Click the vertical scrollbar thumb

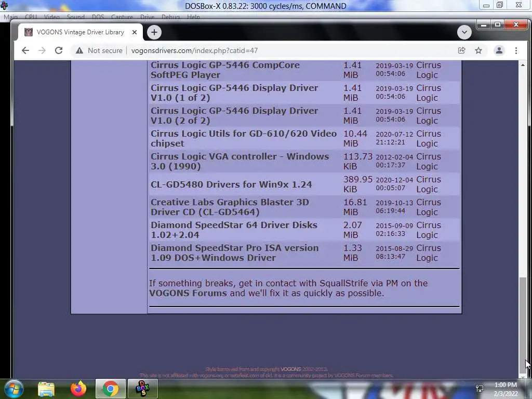(x=523, y=324)
